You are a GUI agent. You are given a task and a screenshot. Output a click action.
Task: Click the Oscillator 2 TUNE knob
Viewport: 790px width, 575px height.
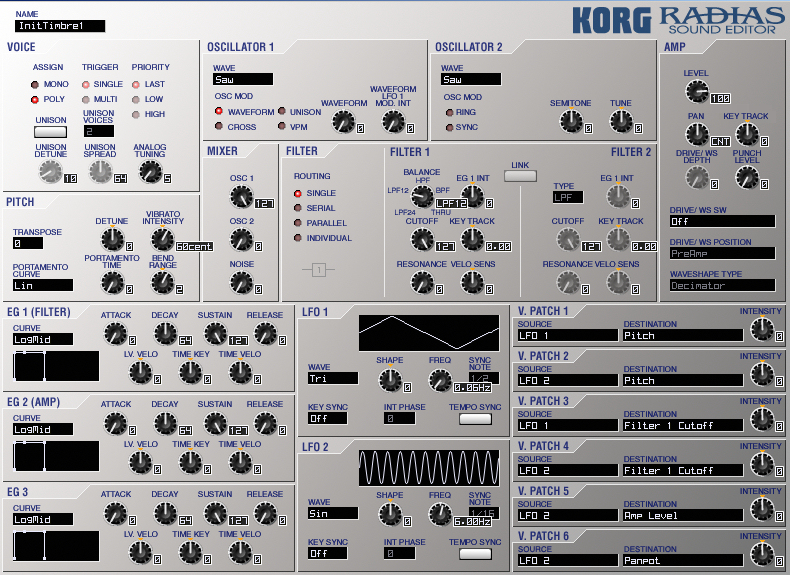[x=621, y=121]
